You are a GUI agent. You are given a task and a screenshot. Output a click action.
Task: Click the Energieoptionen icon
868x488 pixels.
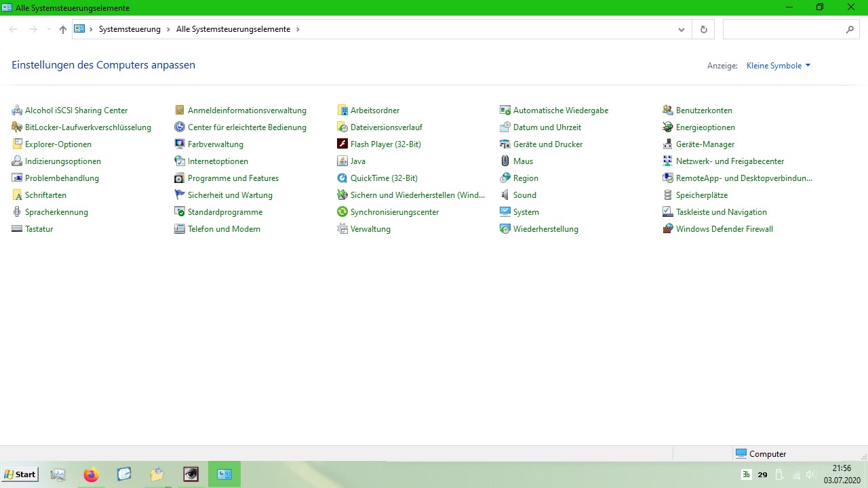coord(668,127)
